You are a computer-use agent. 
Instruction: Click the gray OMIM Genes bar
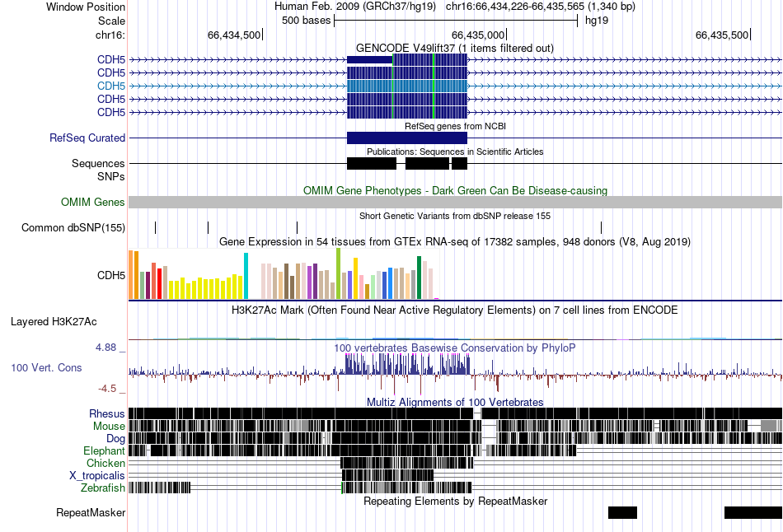click(455, 202)
